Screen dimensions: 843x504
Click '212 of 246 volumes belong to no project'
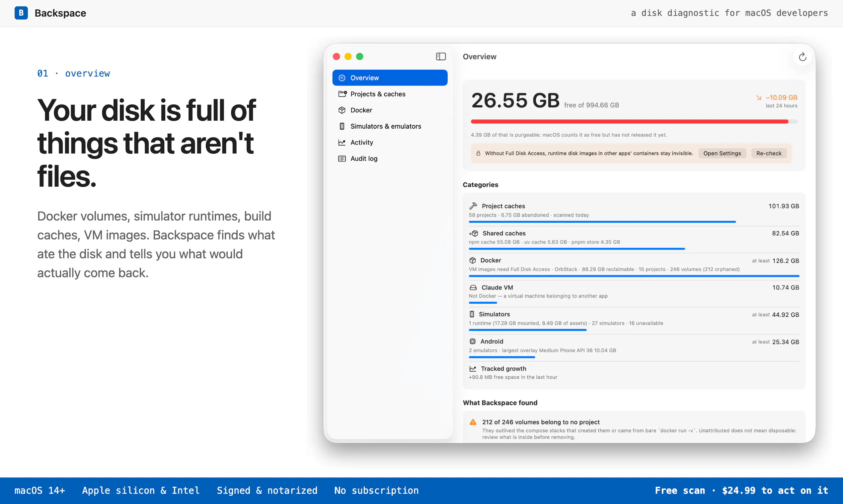[x=541, y=422]
